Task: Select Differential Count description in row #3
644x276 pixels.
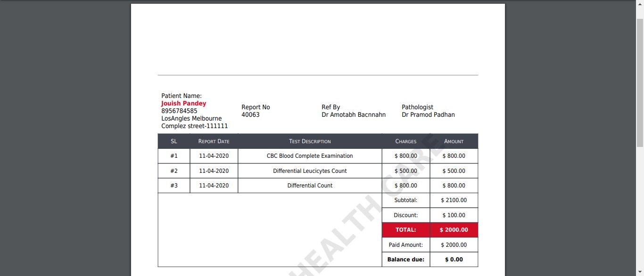Action: tap(310, 186)
